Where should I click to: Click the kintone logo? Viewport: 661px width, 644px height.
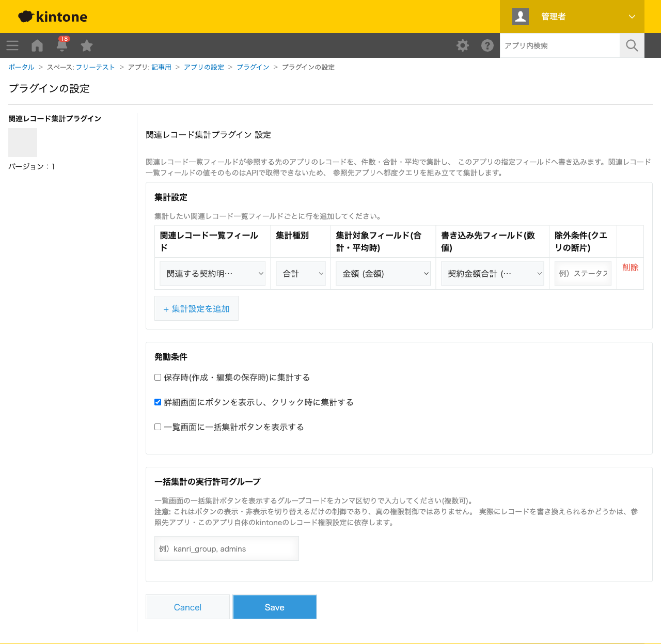(53, 17)
